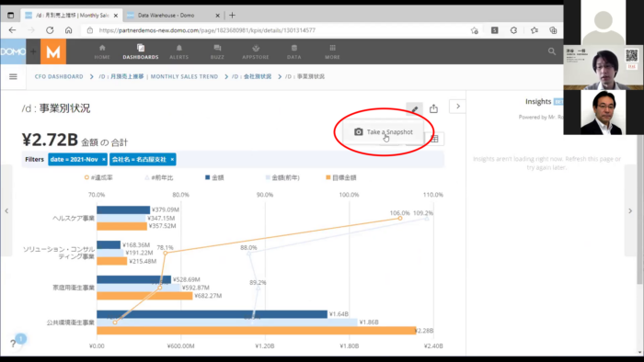
Task: Go to previous card with left arrow
Action: [x=6, y=210]
